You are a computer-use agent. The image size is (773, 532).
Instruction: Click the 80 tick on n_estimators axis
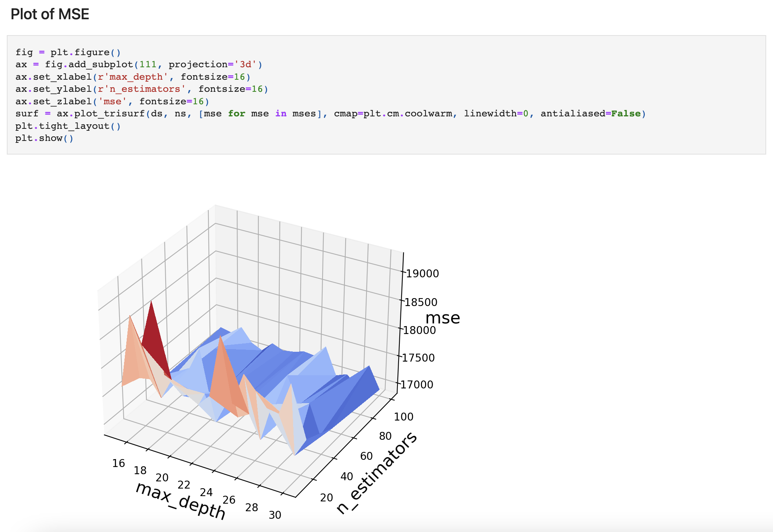pyautogui.click(x=385, y=436)
